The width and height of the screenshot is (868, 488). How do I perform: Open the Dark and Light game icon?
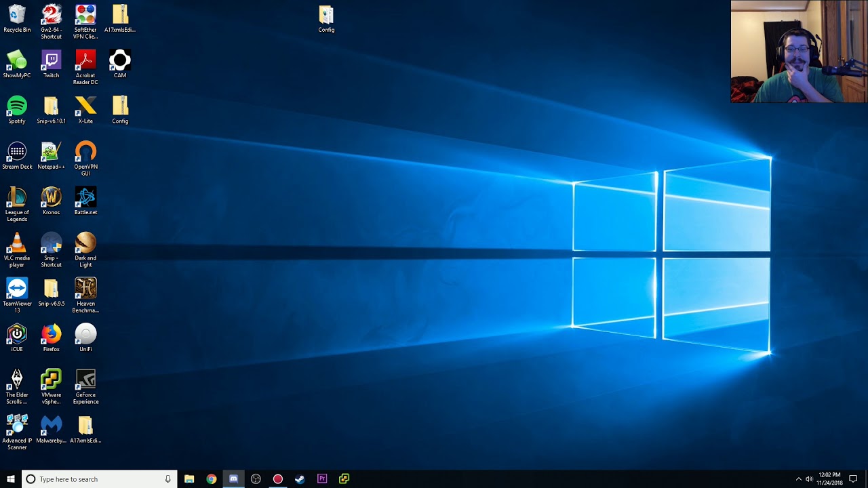pyautogui.click(x=85, y=249)
